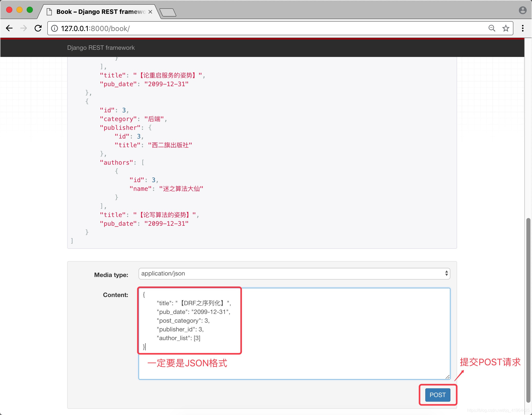Click the publisher title "西二旗出版社"
This screenshot has height=415, width=532.
[170, 145]
